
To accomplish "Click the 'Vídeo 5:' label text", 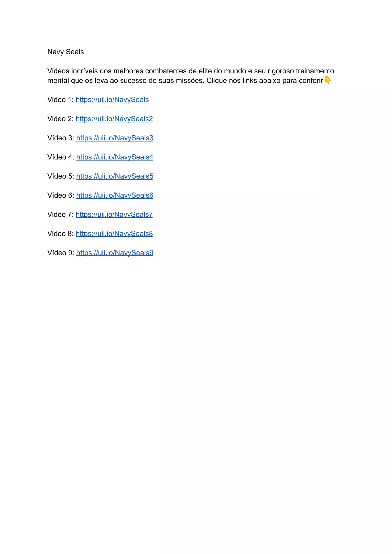I will [61, 176].
